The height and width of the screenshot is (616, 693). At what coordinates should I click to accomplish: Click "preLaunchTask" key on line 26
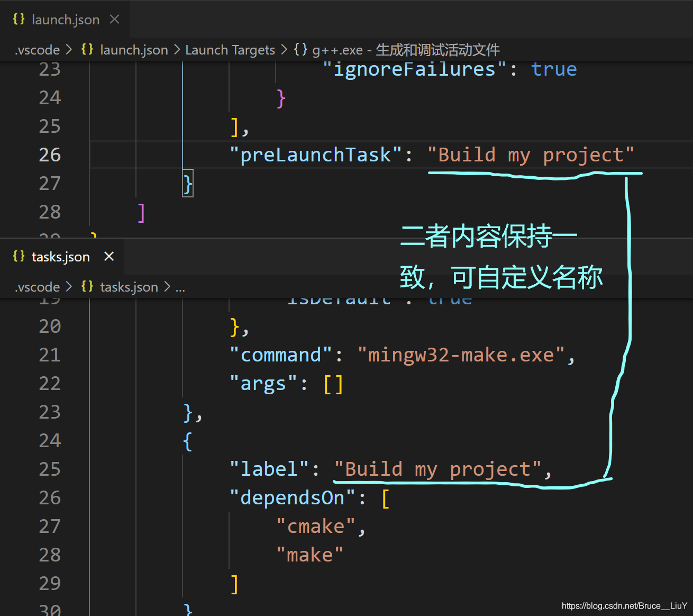tap(316, 155)
